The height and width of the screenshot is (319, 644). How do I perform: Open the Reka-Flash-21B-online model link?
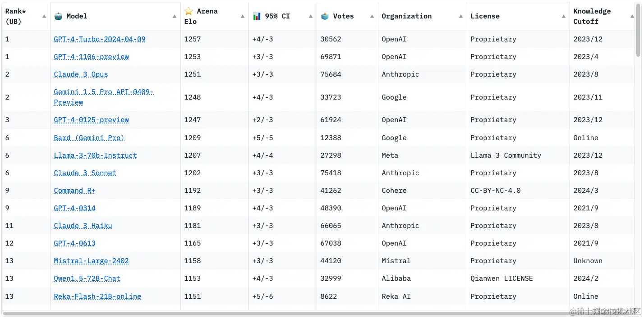98,296
